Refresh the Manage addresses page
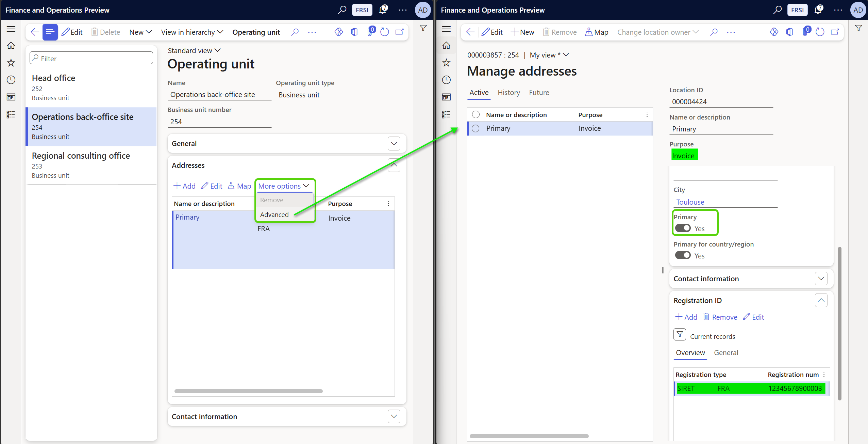The height and width of the screenshot is (444, 868). click(820, 32)
